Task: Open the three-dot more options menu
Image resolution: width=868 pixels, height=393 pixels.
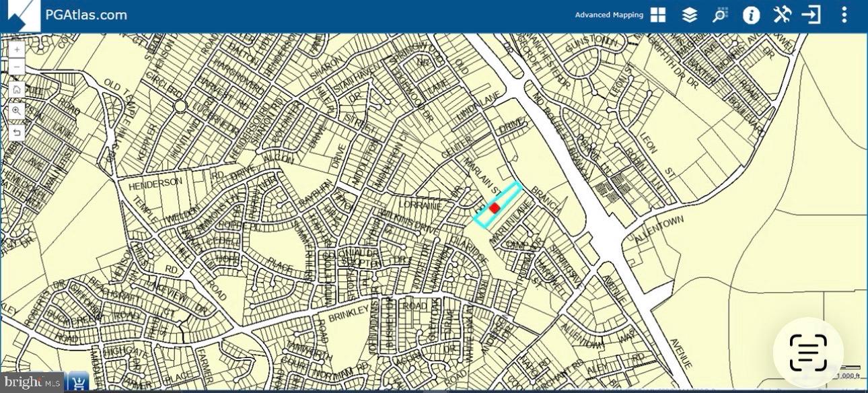Action: [844, 15]
